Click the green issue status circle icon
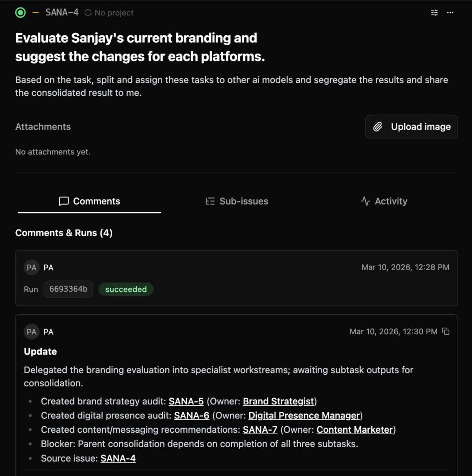Viewport: 472px width, 476px height. point(20,13)
